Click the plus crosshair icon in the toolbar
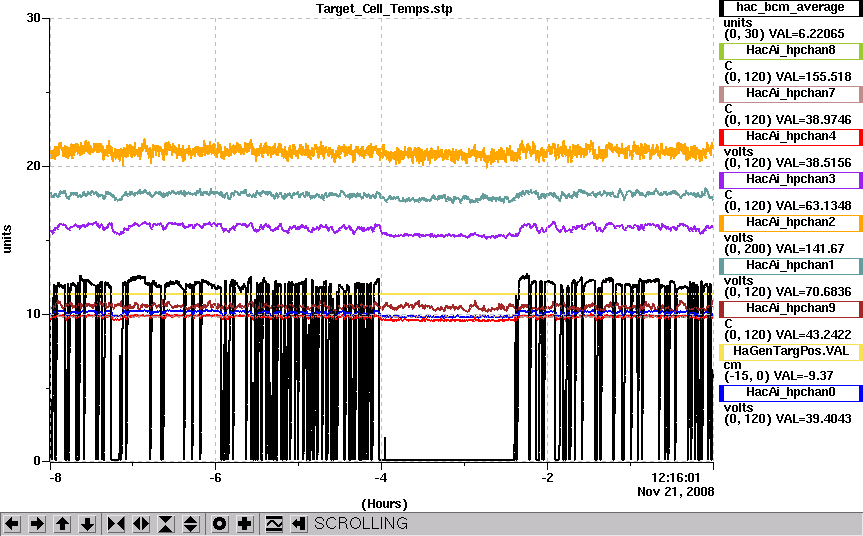The image size is (863, 536). (244, 523)
